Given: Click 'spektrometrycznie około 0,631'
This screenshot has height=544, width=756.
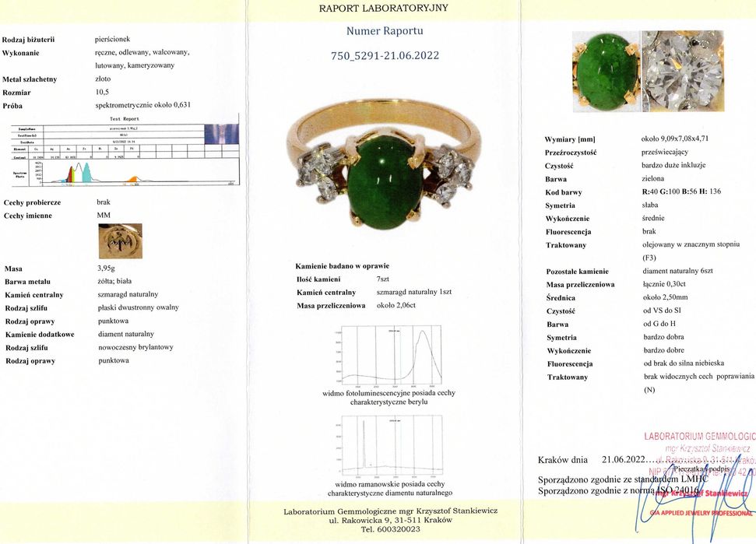Looking at the screenshot, I should pyautogui.click(x=142, y=104).
